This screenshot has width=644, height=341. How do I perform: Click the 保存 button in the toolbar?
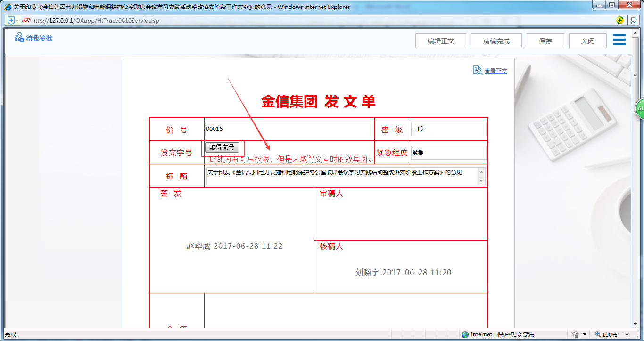coord(545,41)
